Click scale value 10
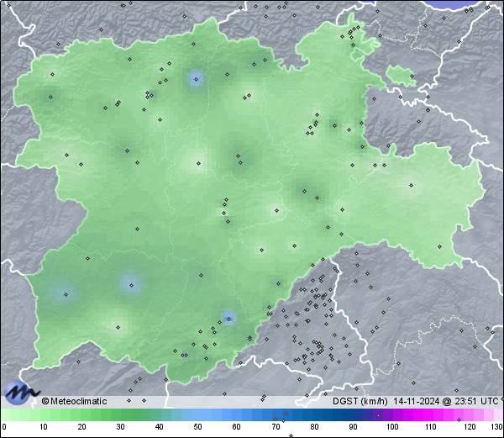 44,427
